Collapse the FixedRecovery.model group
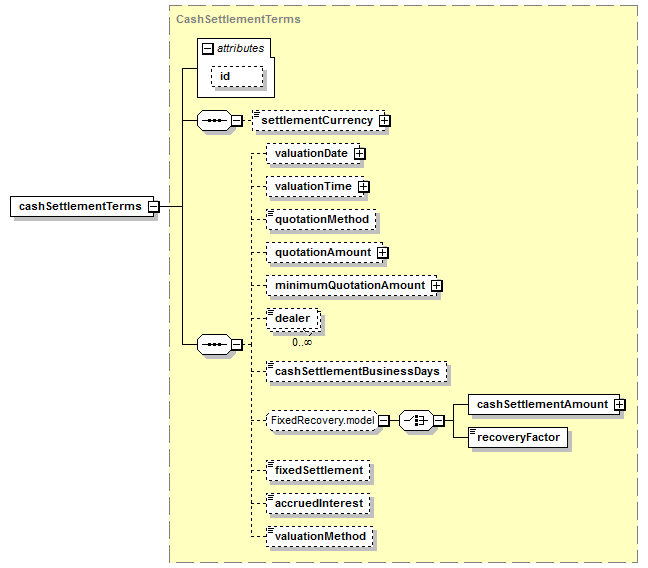This screenshot has height=568, width=648. [x=384, y=421]
